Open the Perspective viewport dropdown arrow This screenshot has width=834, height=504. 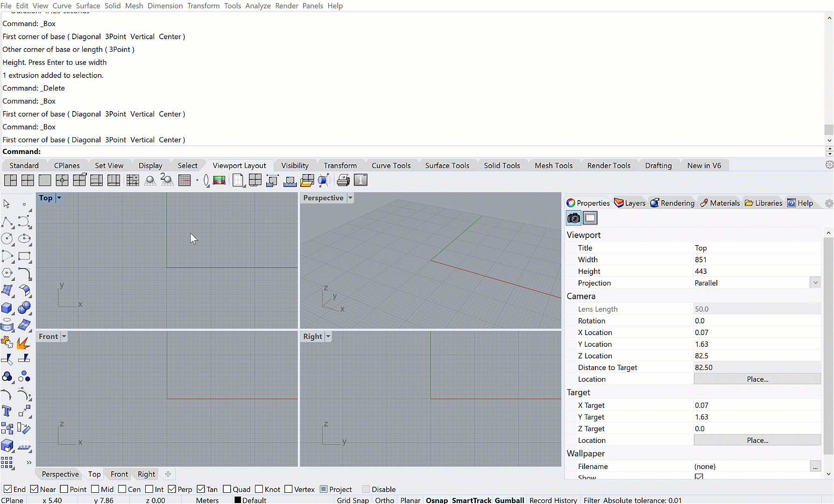click(x=350, y=198)
